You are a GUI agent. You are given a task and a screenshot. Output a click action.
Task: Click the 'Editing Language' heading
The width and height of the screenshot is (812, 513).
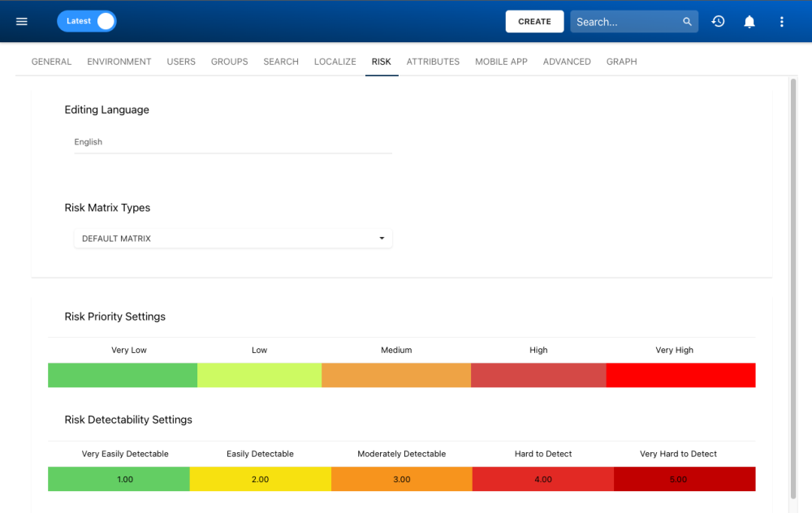(x=106, y=110)
